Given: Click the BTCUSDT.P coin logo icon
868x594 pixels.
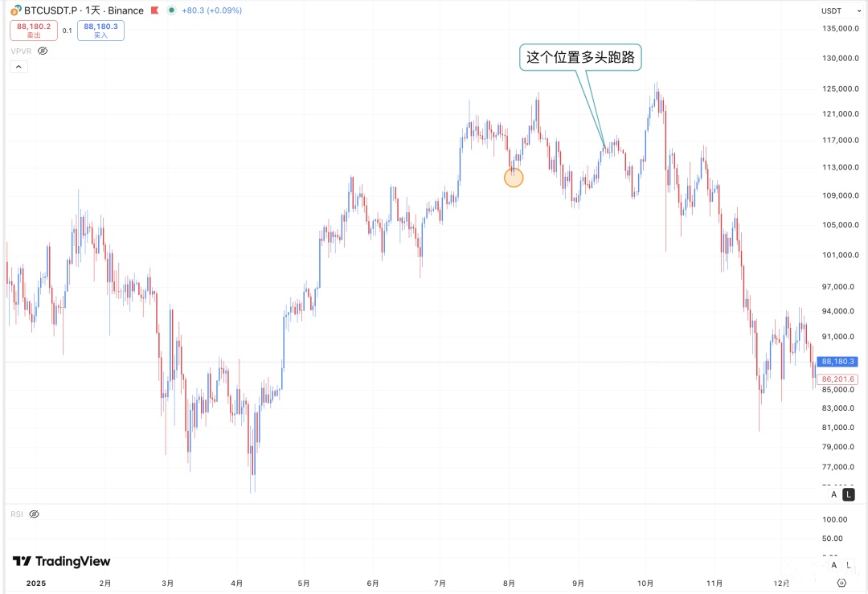Looking at the screenshot, I should click(x=15, y=10).
